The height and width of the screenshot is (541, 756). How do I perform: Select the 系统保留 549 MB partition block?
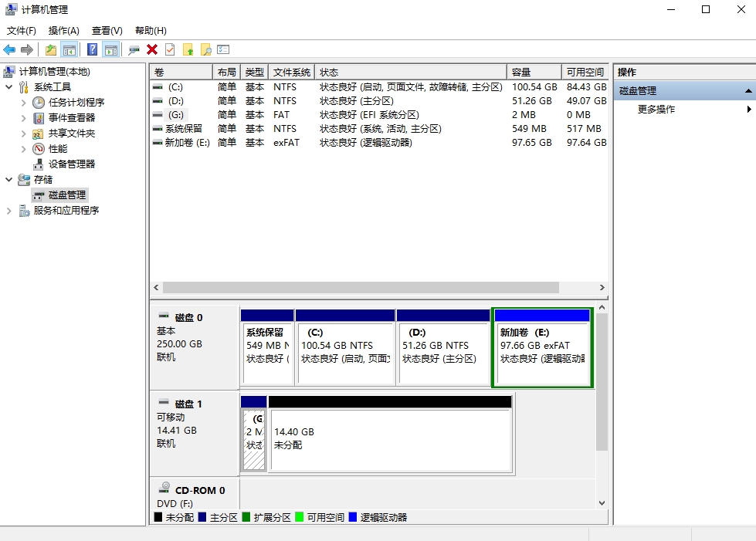267,348
